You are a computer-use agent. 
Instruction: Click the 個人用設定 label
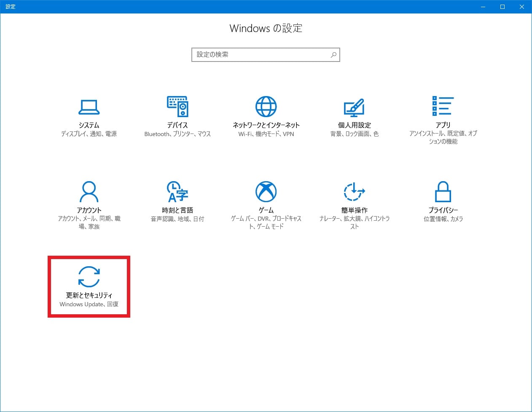pos(355,125)
